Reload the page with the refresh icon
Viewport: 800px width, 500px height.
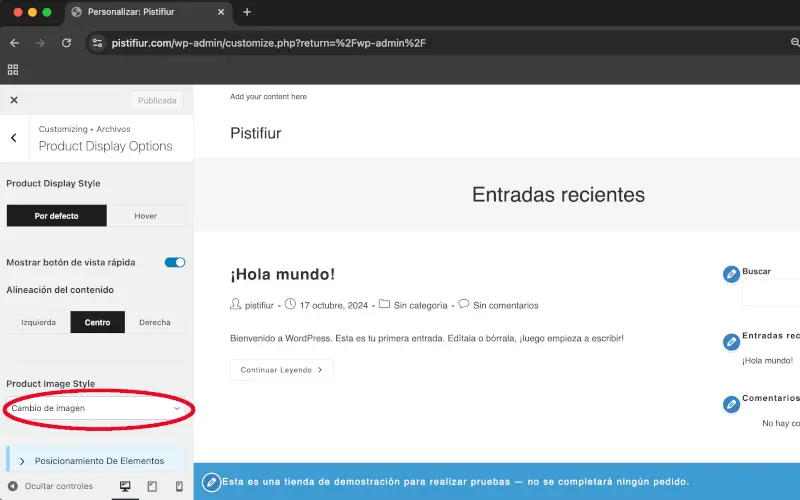pyautogui.click(x=66, y=43)
